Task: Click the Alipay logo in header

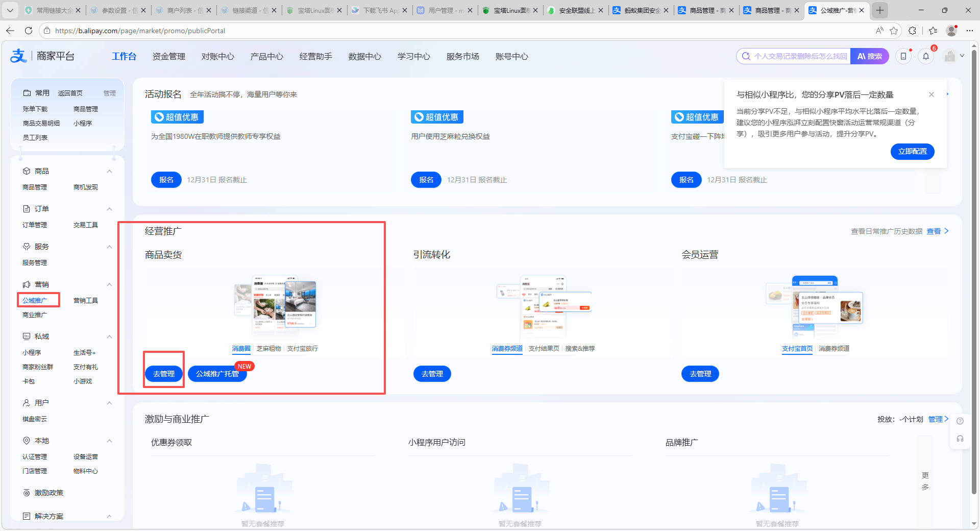Action: point(19,56)
